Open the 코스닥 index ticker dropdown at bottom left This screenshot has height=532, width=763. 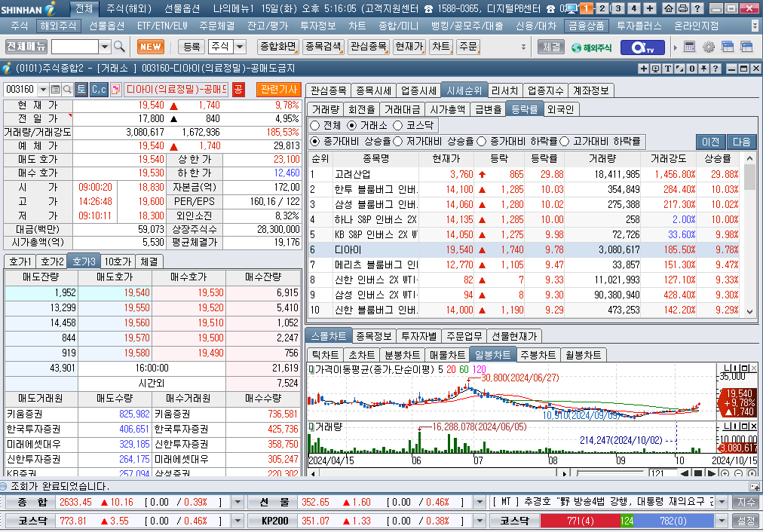click(237, 521)
